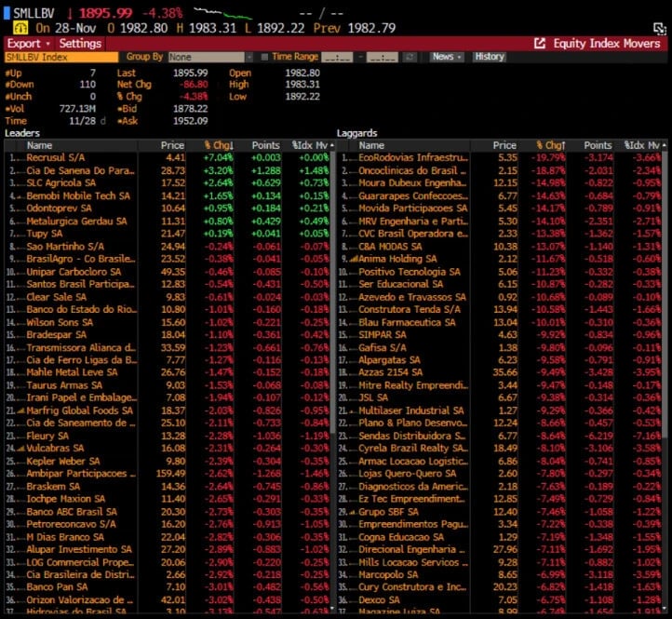Click the pop-out window icon at top right
This screenshot has width=672, height=619.
(660, 29)
